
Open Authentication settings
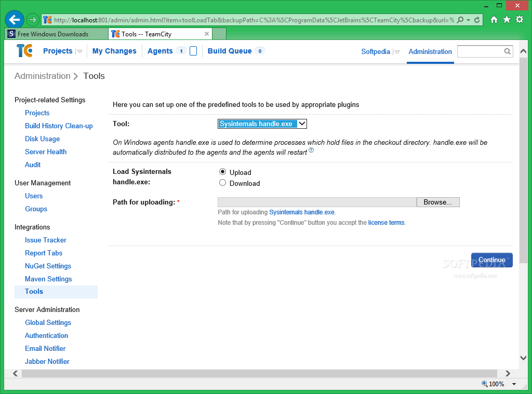tap(46, 336)
